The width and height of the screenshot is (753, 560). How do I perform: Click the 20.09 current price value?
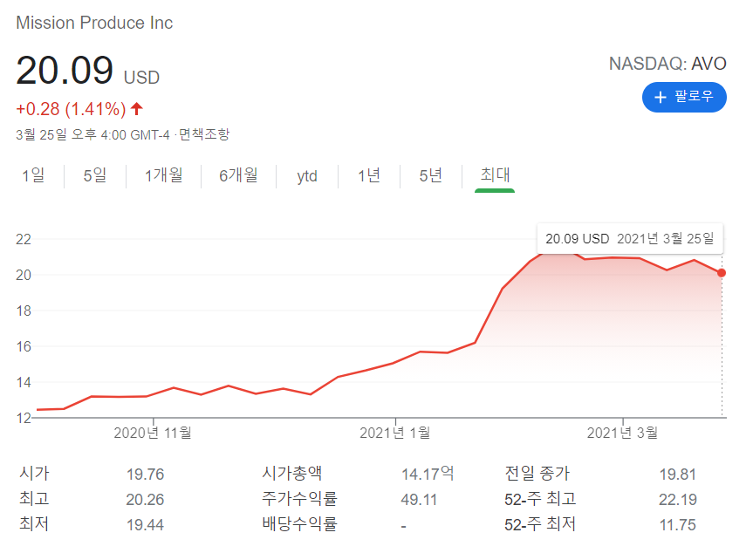pyautogui.click(x=65, y=71)
